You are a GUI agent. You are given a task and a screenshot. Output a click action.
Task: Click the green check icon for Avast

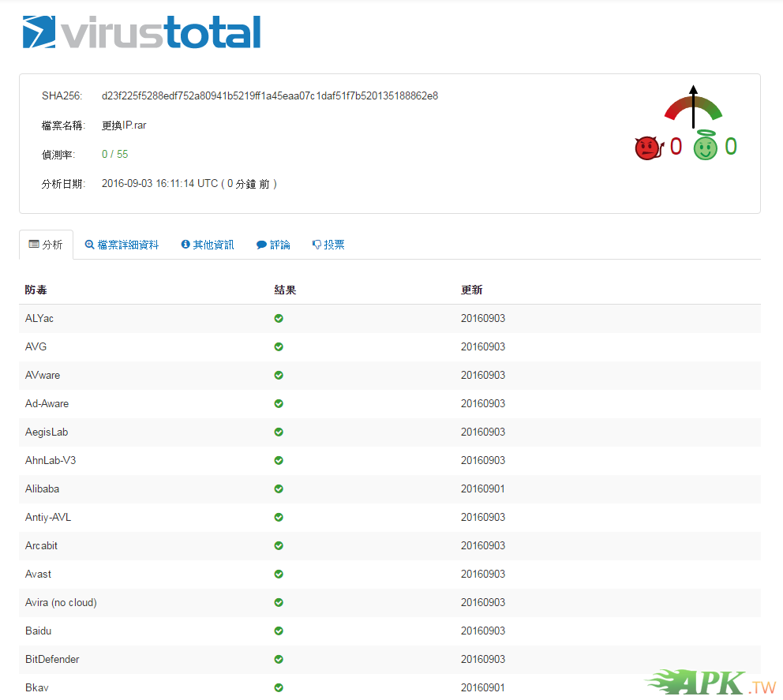pyautogui.click(x=279, y=575)
